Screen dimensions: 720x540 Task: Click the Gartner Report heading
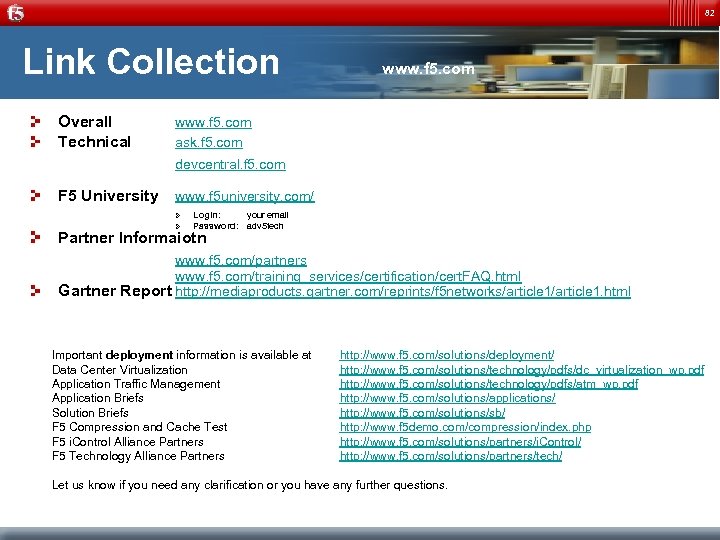pos(115,291)
